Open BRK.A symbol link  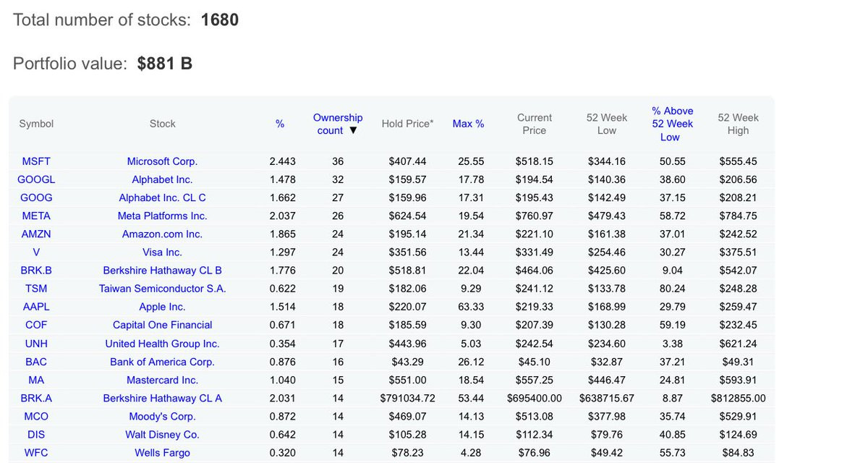pos(36,398)
